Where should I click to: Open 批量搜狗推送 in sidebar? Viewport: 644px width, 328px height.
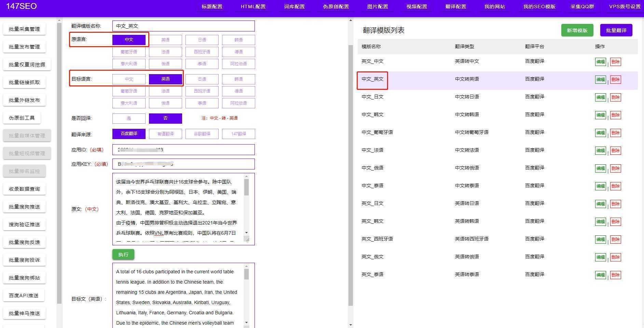point(24,207)
